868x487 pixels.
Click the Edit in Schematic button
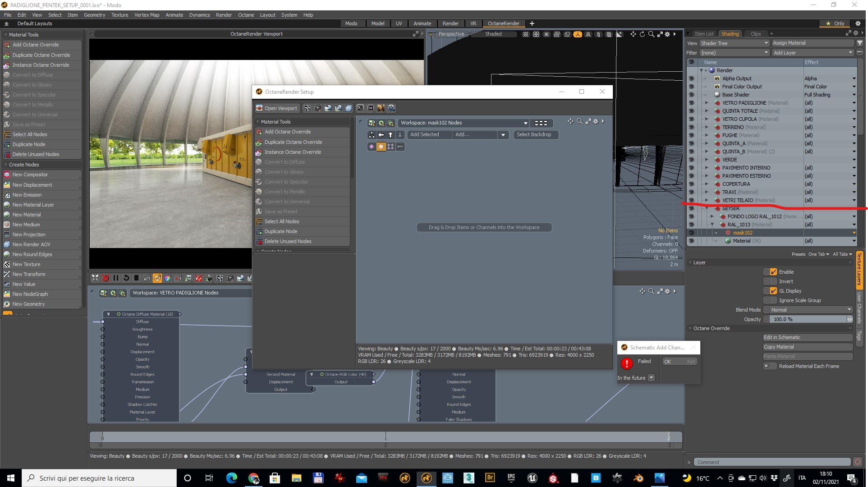[807, 337]
